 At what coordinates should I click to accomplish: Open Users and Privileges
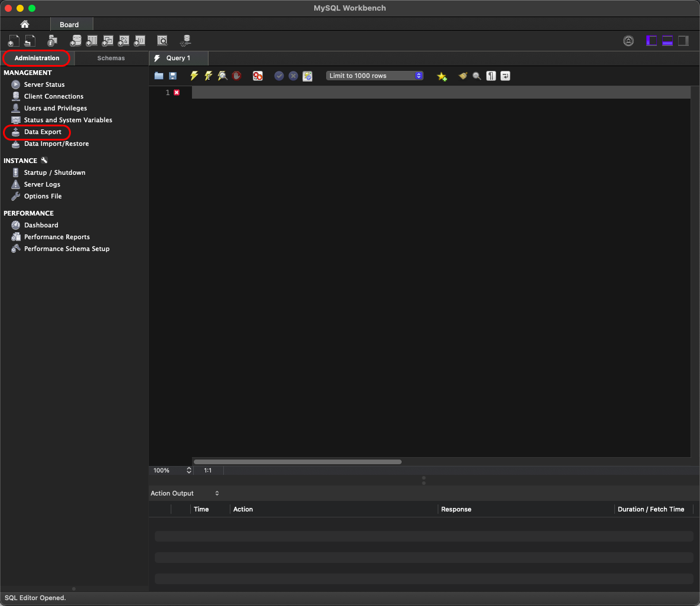click(56, 108)
